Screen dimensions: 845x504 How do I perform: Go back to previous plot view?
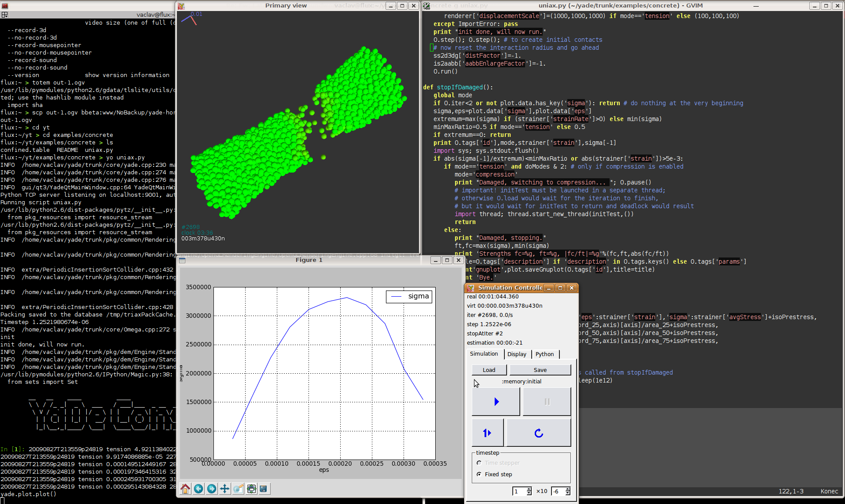click(198, 489)
